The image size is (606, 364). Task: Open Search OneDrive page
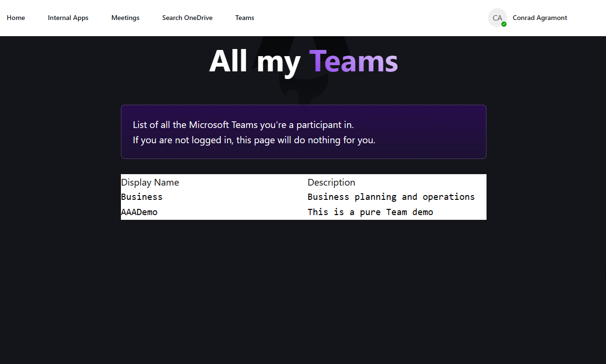[x=187, y=18]
